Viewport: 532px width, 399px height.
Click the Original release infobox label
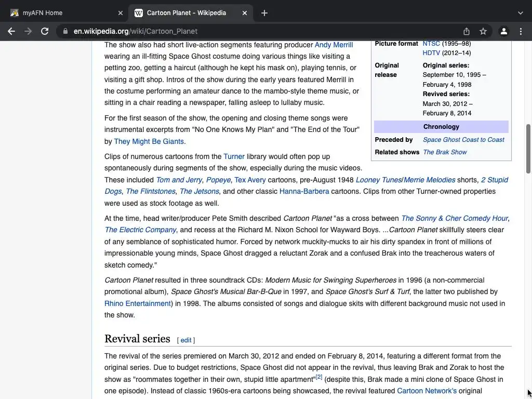(387, 70)
